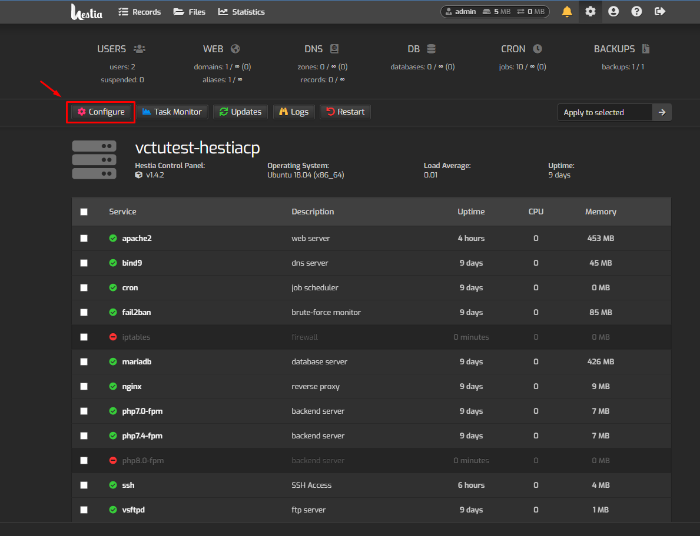Check the nginx service checkbox
Screen dimensions: 700x536
84,386
